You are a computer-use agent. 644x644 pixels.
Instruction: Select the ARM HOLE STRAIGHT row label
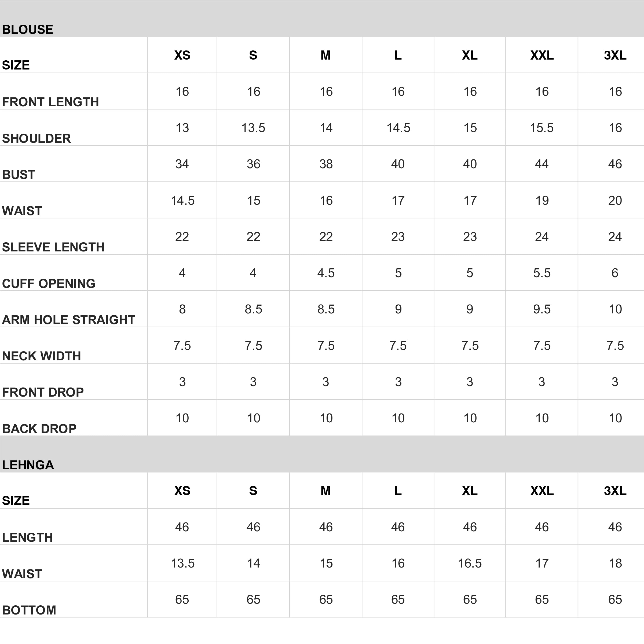click(x=69, y=320)
